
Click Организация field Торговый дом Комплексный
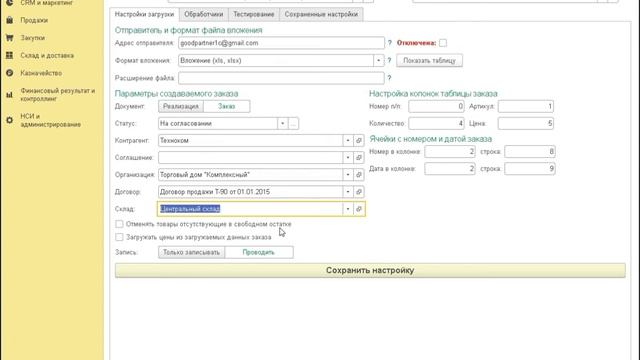(250, 175)
